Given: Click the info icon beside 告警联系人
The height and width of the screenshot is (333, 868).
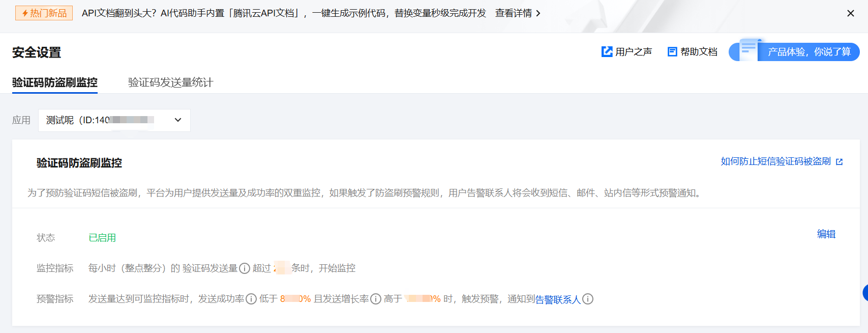Looking at the screenshot, I should pyautogui.click(x=588, y=299).
